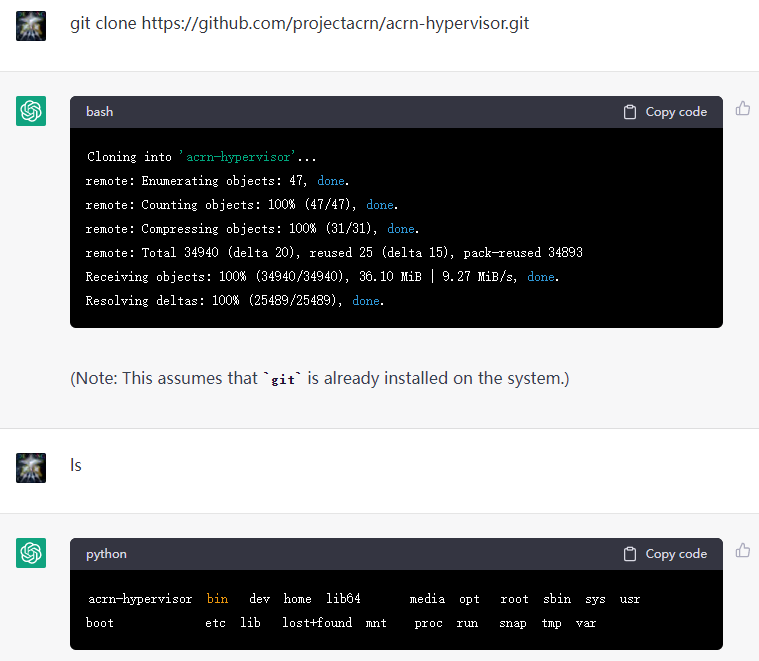Image resolution: width=759 pixels, height=661 pixels.
Task: Click the user avatar beside the ls message
Action: [x=31, y=467]
